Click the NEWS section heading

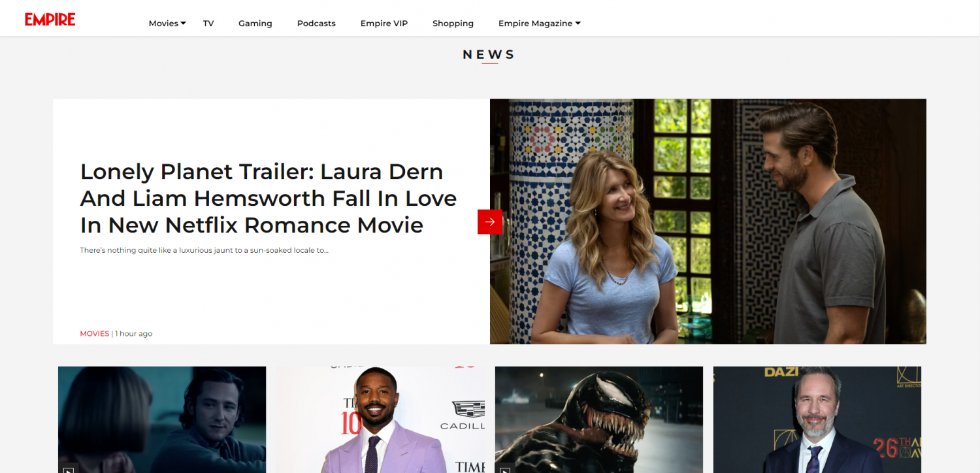489,54
